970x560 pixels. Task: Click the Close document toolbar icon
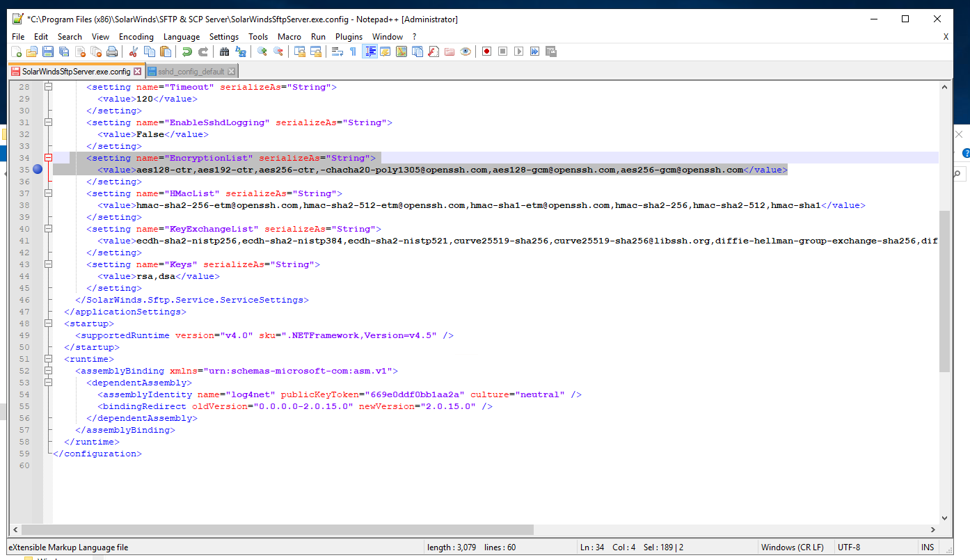pos(80,51)
